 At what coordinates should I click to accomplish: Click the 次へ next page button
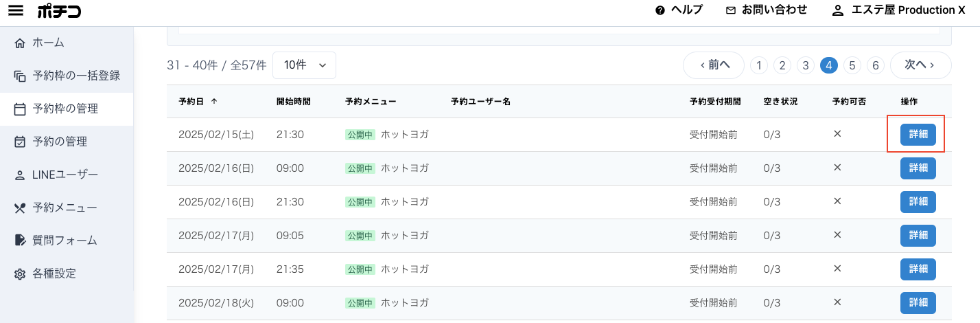coord(920,65)
